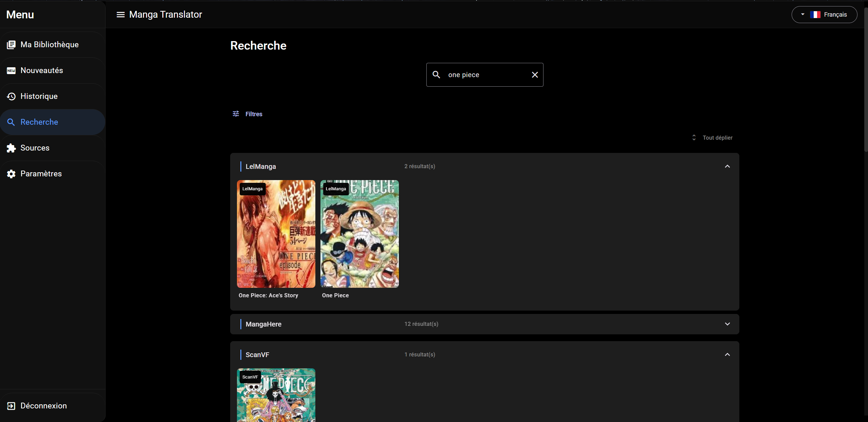The height and width of the screenshot is (422, 868).
Task: Open Sources page
Action: pyautogui.click(x=53, y=148)
